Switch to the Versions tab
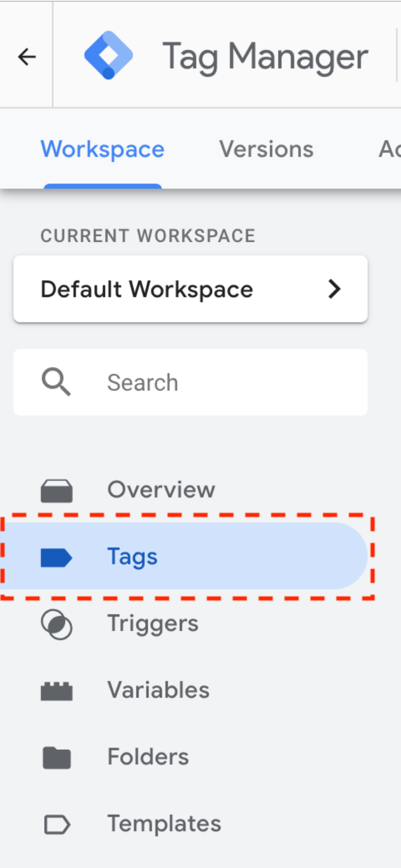Image resolution: width=401 pixels, height=868 pixels. (x=266, y=149)
